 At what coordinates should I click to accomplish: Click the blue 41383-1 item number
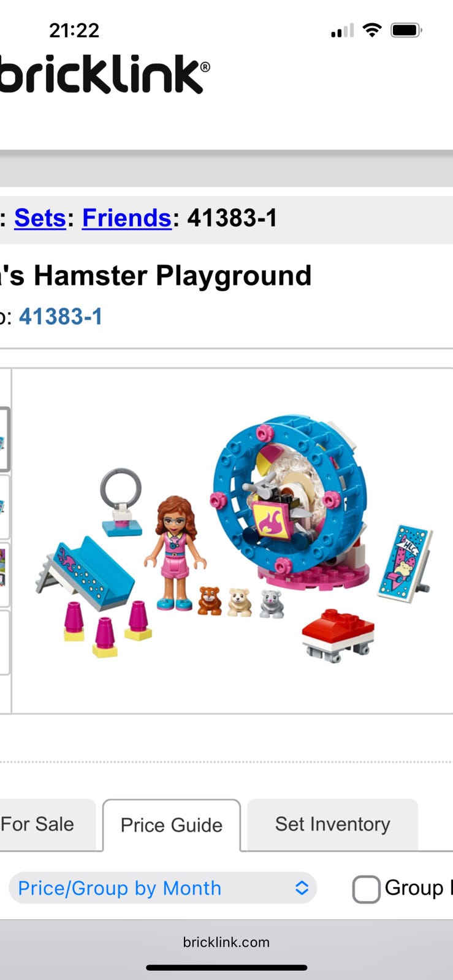pos(61,317)
